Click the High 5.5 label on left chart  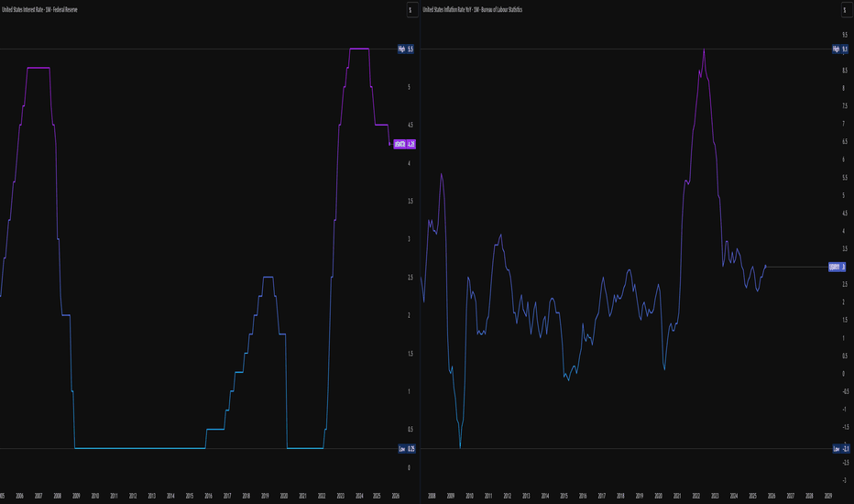(406, 49)
